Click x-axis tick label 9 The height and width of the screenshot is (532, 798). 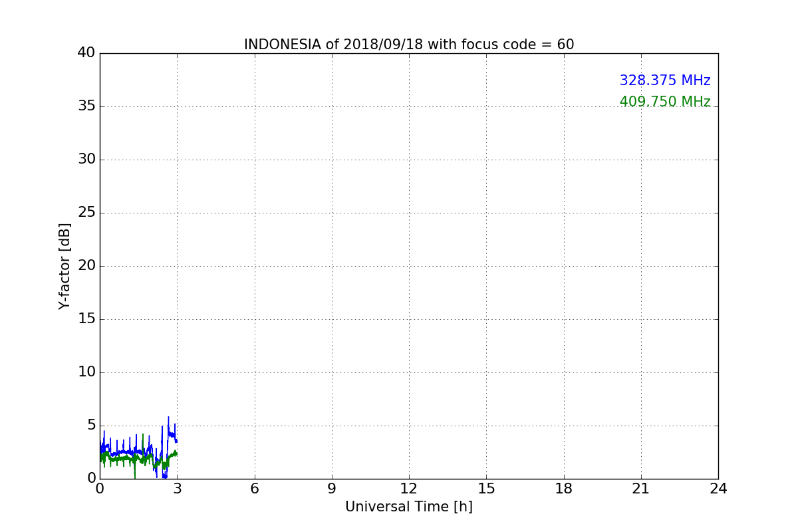coord(332,489)
